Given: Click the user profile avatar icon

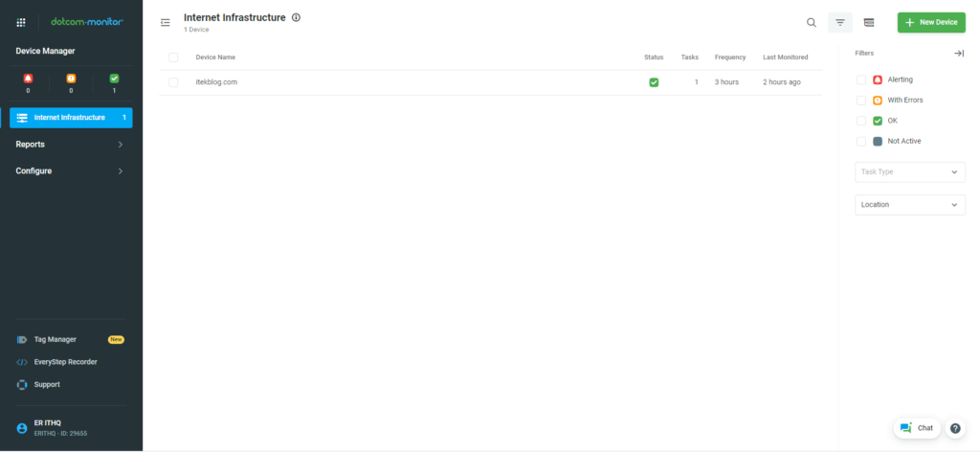Looking at the screenshot, I should [22, 429].
